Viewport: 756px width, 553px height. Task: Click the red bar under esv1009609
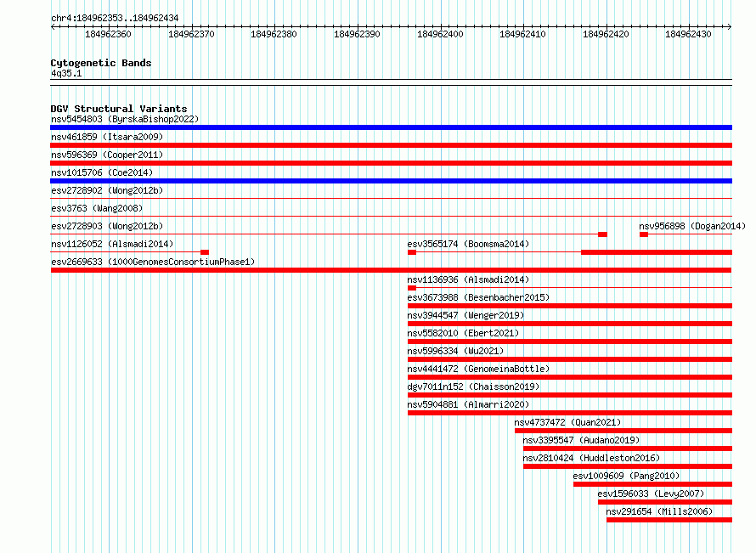click(x=653, y=484)
